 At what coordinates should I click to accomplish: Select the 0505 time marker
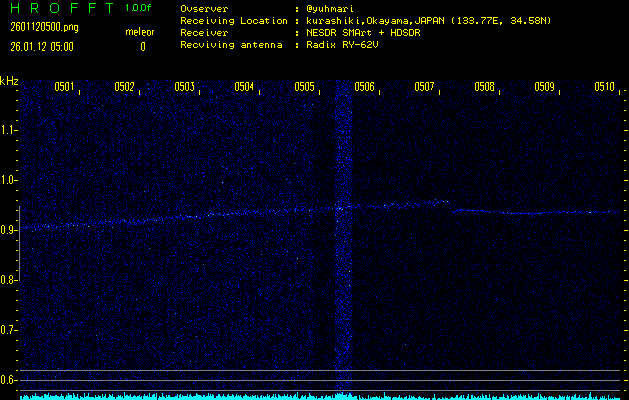pyautogui.click(x=304, y=87)
